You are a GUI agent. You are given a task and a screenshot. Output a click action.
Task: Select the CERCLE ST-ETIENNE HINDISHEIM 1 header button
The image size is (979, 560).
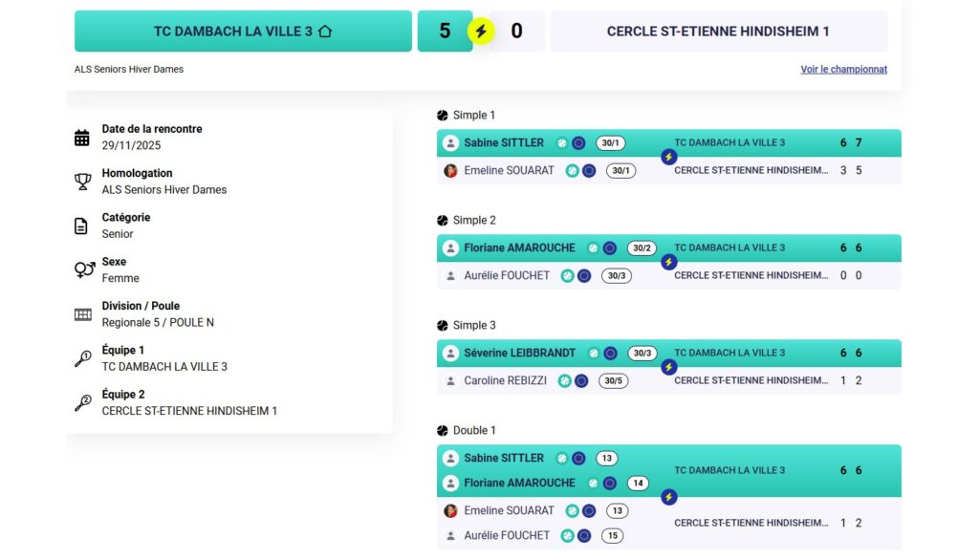coord(718,32)
